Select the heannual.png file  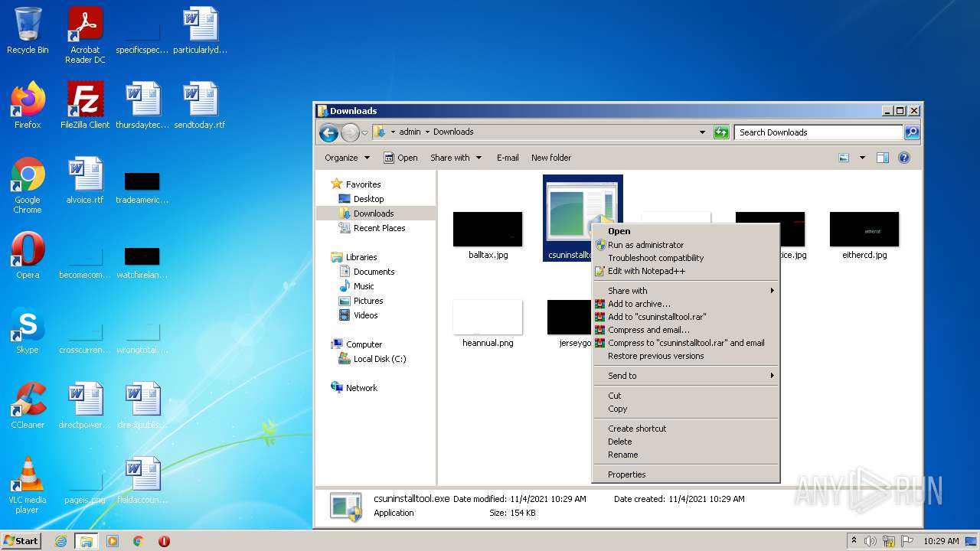[488, 324]
